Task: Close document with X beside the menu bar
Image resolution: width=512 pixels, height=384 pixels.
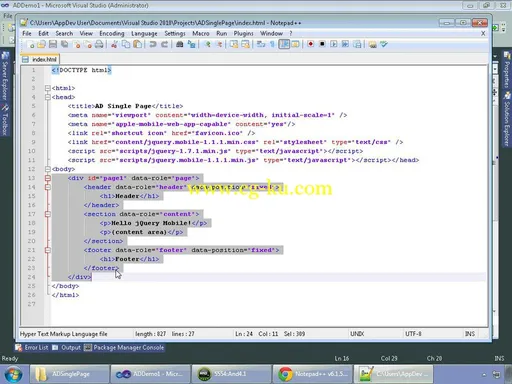Action: pos(483,33)
